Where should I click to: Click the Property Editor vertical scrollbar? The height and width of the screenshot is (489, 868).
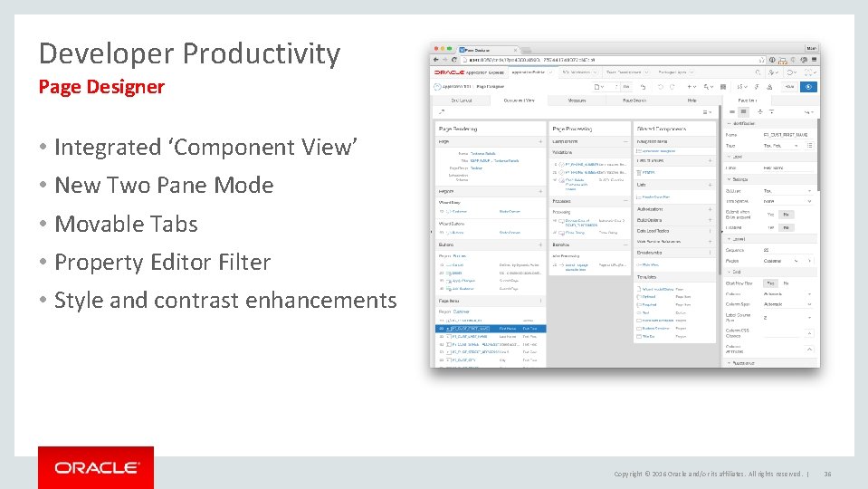tap(818, 155)
